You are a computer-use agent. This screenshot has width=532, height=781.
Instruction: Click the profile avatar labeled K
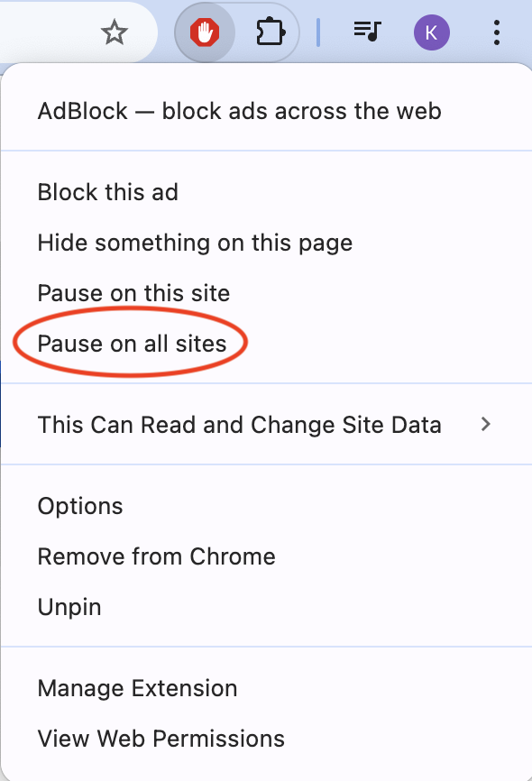(x=432, y=32)
